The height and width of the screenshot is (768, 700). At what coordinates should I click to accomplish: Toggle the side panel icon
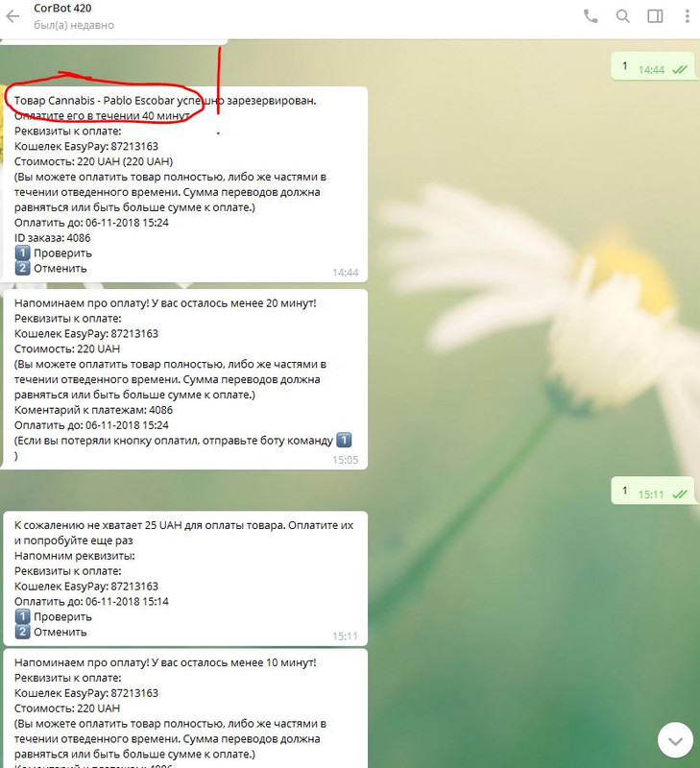[x=655, y=16]
